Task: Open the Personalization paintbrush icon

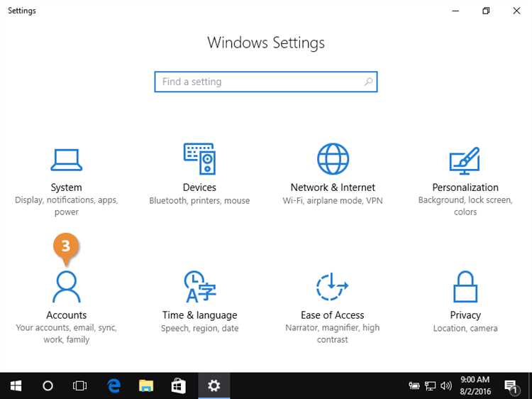Action: [x=465, y=160]
